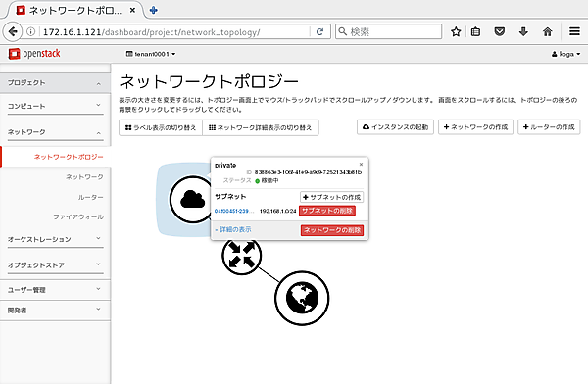Click the ネットワークトポロジー page heading
Viewport: 588px width, 384px height.
pos(209,81)
